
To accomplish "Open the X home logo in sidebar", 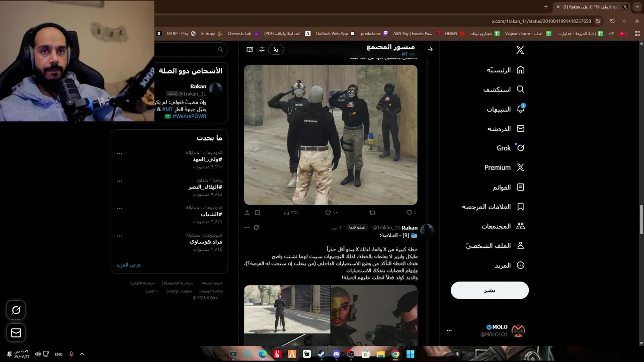I will [x=520, y=50].
